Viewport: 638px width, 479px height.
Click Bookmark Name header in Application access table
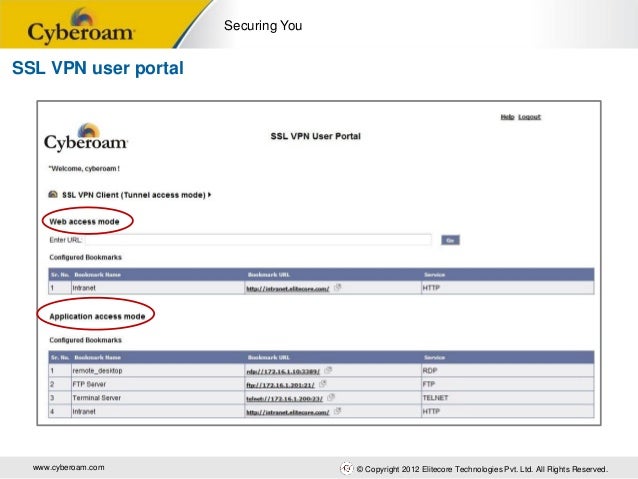97,358
